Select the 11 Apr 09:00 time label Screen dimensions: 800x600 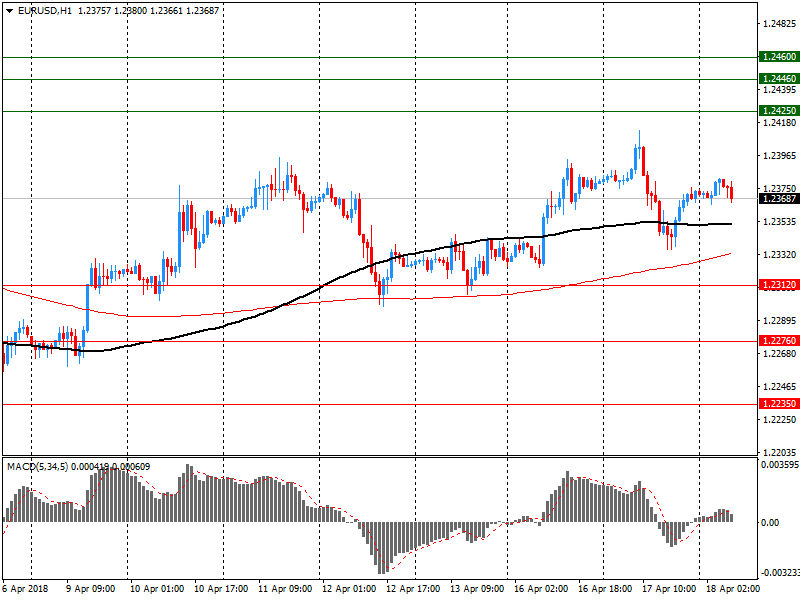tap(285, 589)
